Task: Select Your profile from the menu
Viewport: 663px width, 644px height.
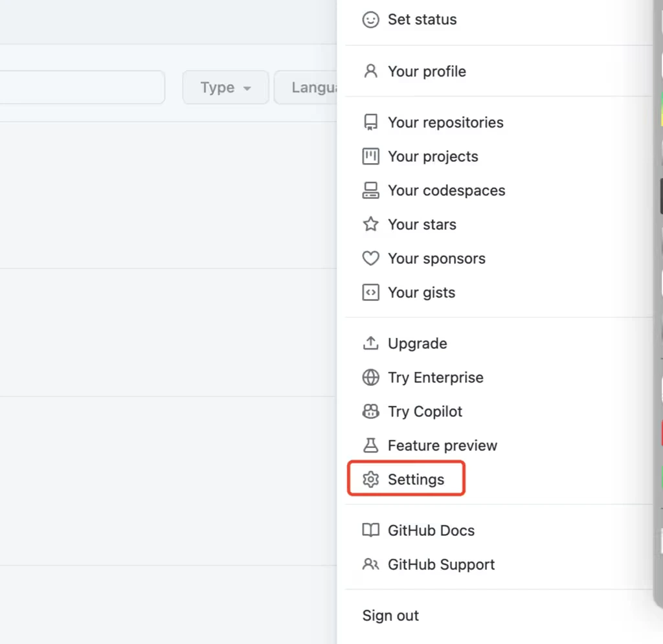Action: tap(427, 71)
